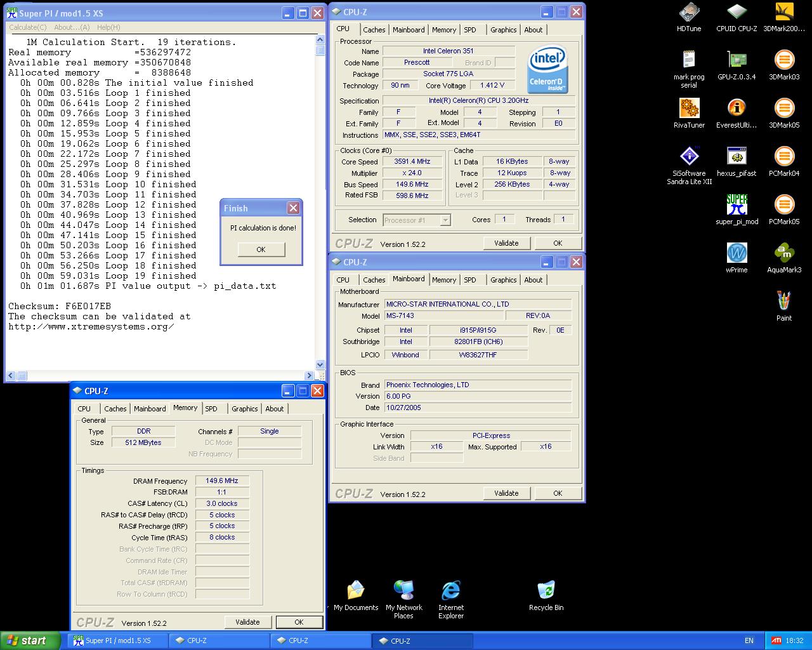Click Validate in the Mainboard CPU-Z window

click(x=506, y=493)
